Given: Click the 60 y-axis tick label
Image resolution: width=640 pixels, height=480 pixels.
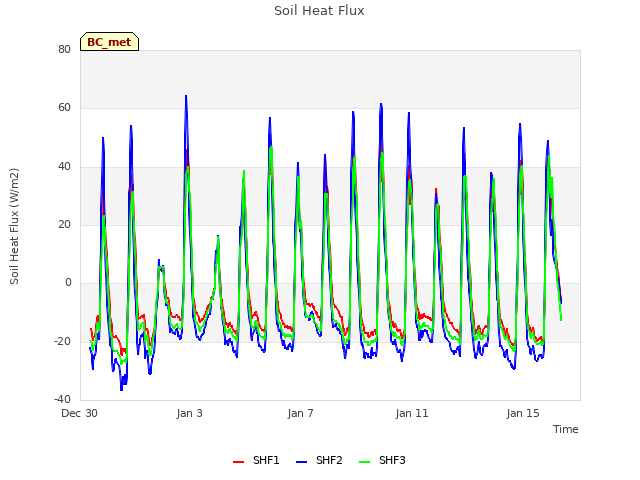Looking at the screenshot, I should pyautogui.click(x=64, y=108).
